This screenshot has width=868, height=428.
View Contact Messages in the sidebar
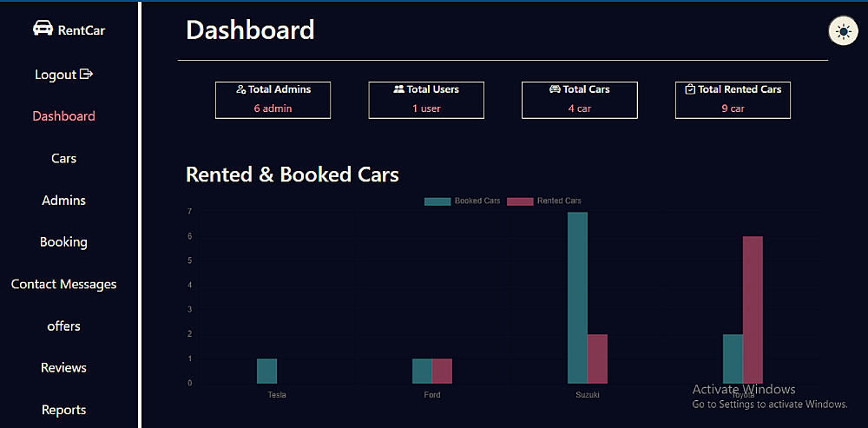click(64, 284)
